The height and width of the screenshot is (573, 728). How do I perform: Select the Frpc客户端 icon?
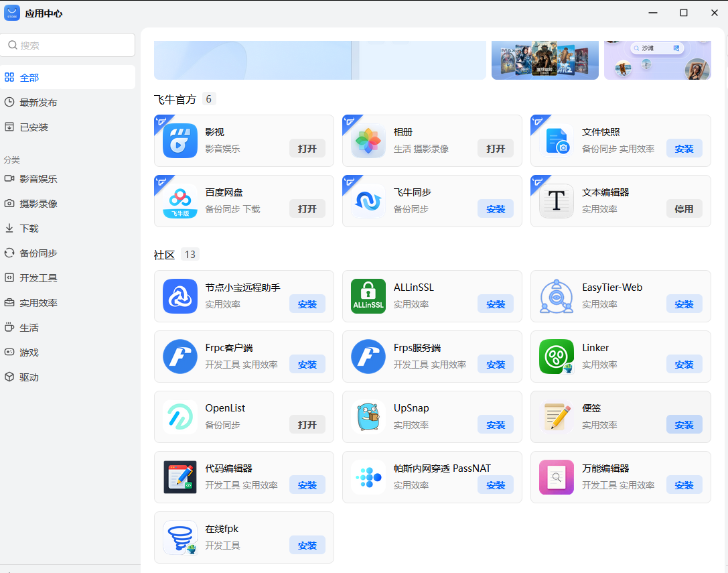[x=179, y=357]
